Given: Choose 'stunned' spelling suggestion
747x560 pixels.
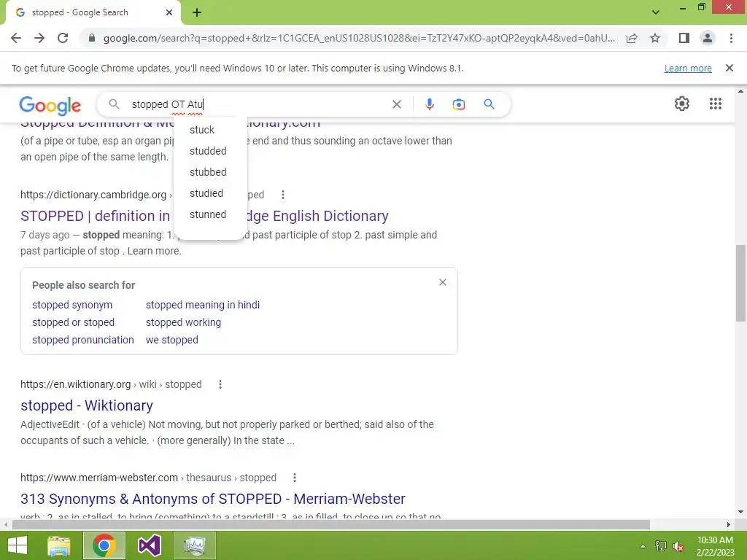Looking at the screenshot, I should coord(208,214).
